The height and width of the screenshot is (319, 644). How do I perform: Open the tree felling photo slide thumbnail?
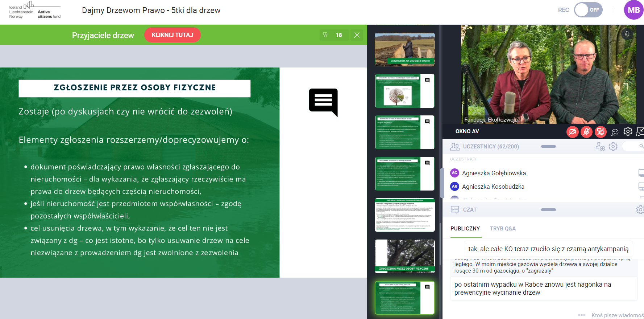[x=404, y=49]
